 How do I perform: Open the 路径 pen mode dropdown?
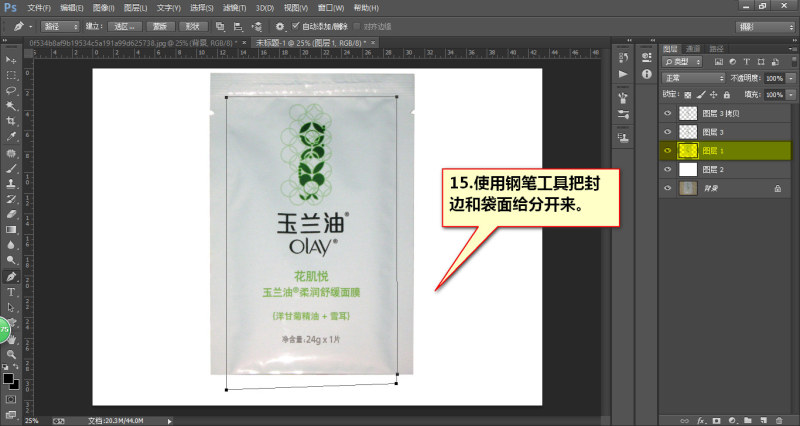click(x=60, y=27)
